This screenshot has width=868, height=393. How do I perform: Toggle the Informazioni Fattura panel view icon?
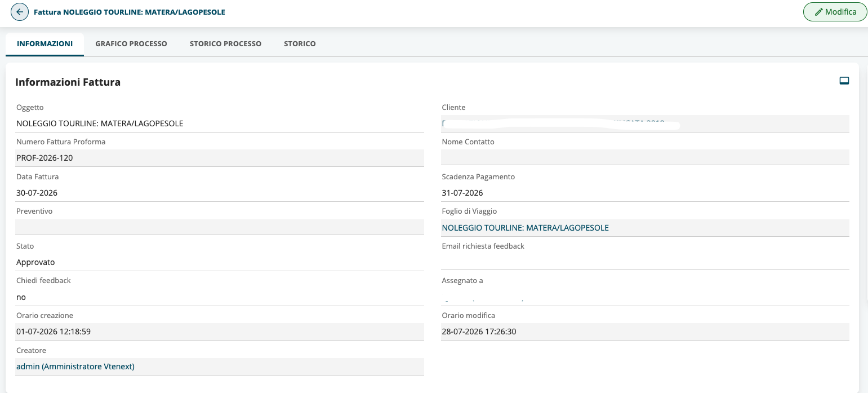pyautogui.click(x=844, y=81)
